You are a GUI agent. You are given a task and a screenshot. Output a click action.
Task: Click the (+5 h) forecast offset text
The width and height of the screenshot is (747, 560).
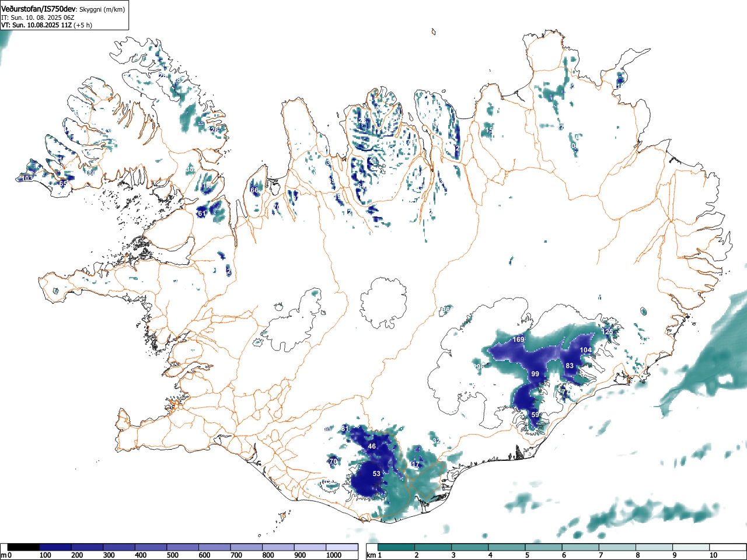tap(82, 25)
